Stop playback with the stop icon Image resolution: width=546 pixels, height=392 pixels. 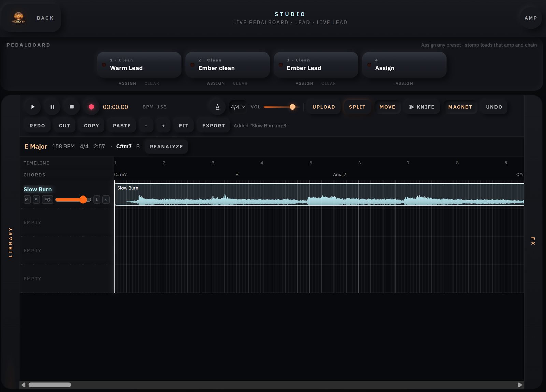click(x=72, y=107)
